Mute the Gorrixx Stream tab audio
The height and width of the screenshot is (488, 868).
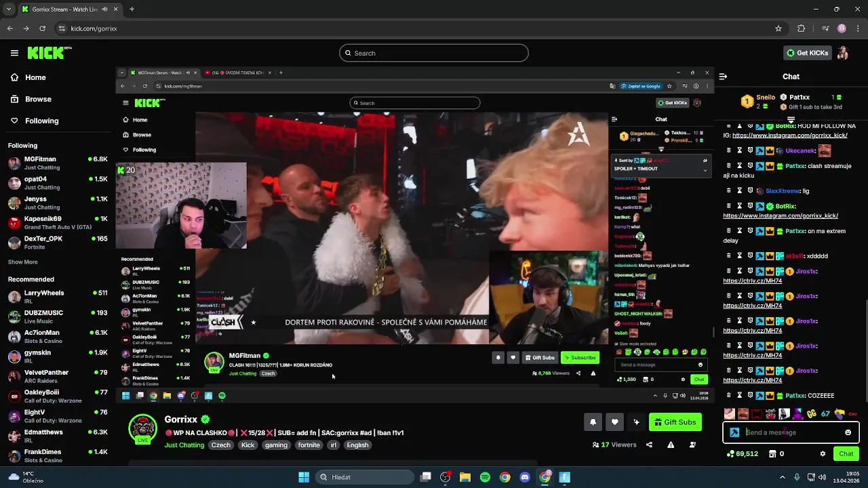[x=104, y=9]
